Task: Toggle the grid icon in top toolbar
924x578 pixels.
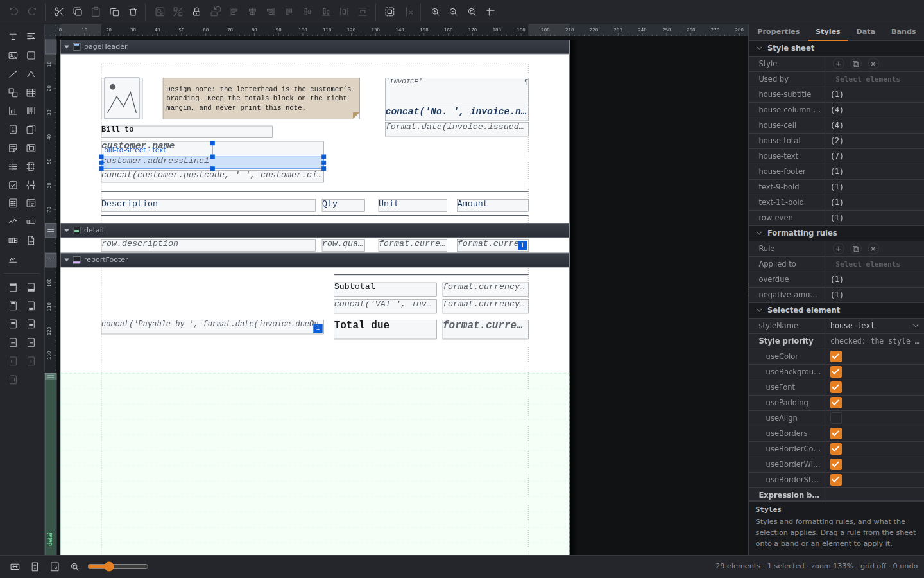Action: (491, 12)
